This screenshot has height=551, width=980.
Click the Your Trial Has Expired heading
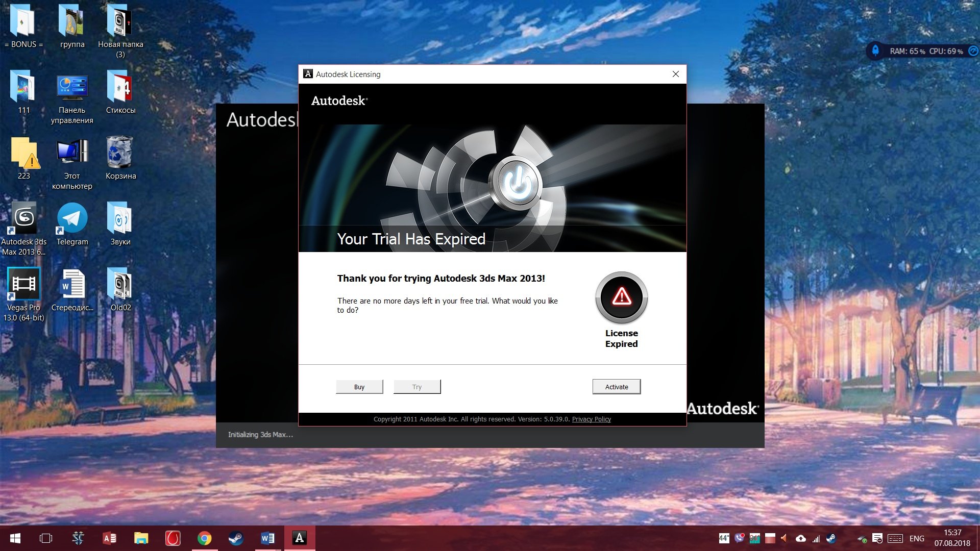(411, 239)
